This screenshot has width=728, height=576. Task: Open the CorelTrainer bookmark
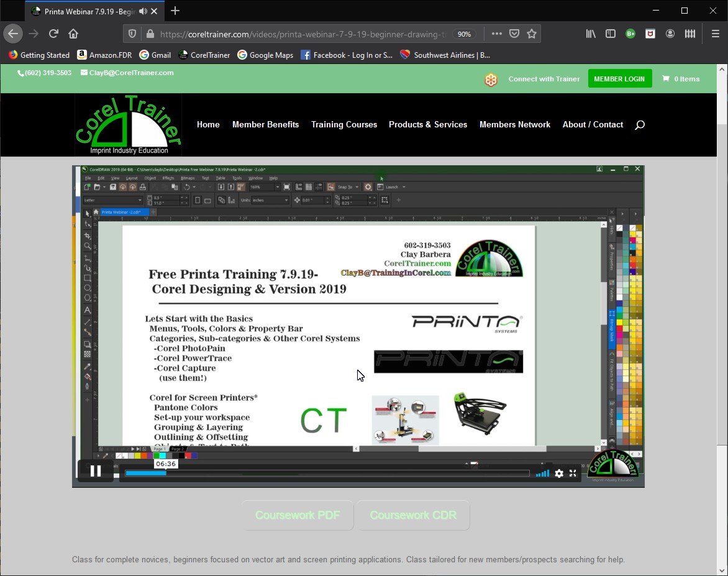click(204, 55)
